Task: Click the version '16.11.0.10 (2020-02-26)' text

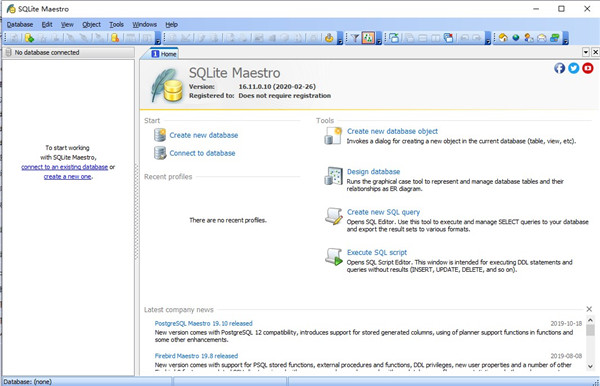Action: click(x=277, y=87)
